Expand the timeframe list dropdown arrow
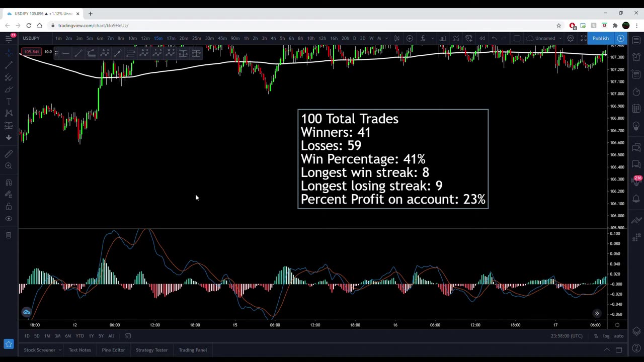644x362 pixels. click(x=386, y=38)
